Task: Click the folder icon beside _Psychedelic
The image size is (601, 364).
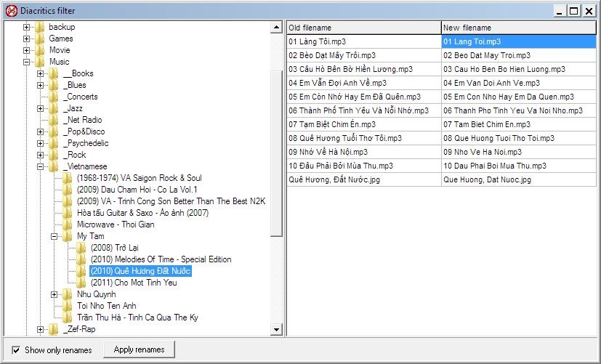Action: click(54, 143)
